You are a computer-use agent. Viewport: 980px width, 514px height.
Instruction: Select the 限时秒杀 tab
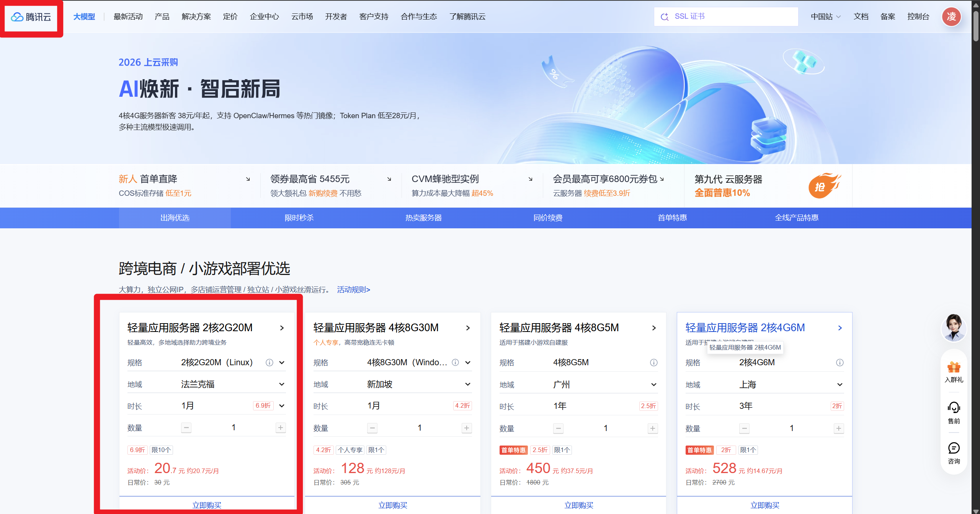(x=299, y=218)
